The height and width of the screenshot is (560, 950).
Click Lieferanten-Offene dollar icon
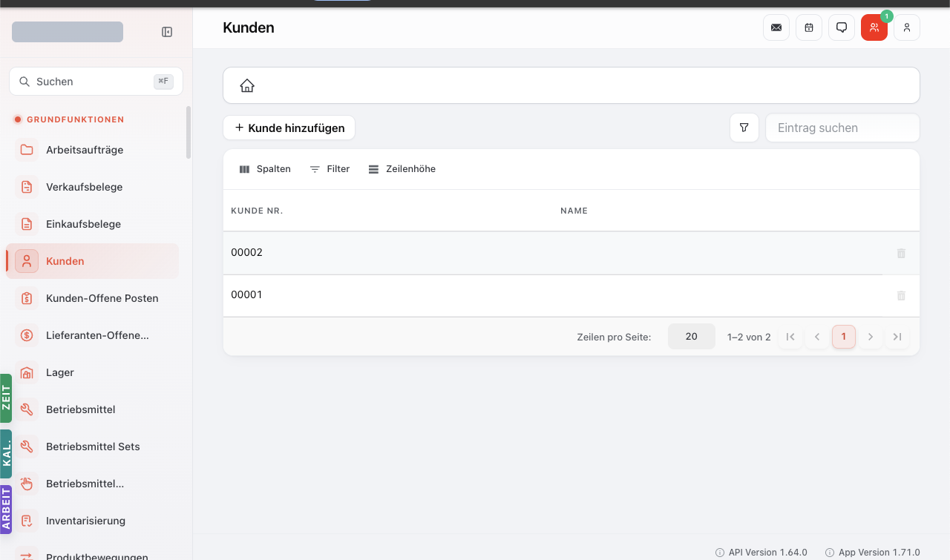pyautogui.click(x=27, y=335)
